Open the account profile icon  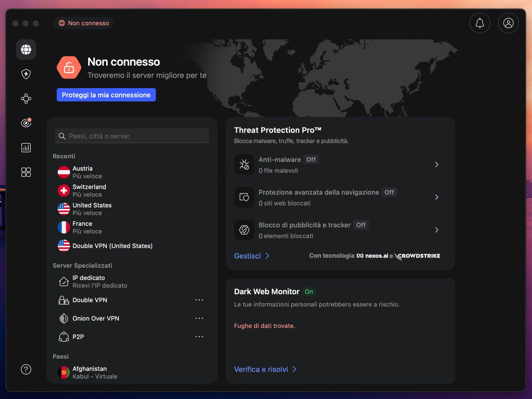pos(508,23)
